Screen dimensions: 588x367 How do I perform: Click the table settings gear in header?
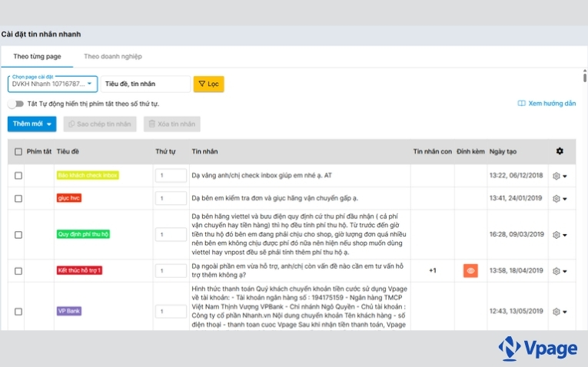pyautogui.click(x=560, y=151)
